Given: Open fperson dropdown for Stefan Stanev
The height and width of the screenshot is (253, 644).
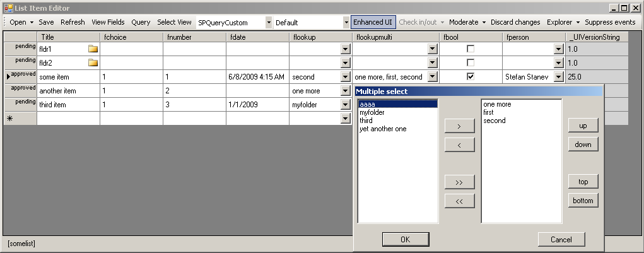Looking at the screenshot, I should point(559,77).
